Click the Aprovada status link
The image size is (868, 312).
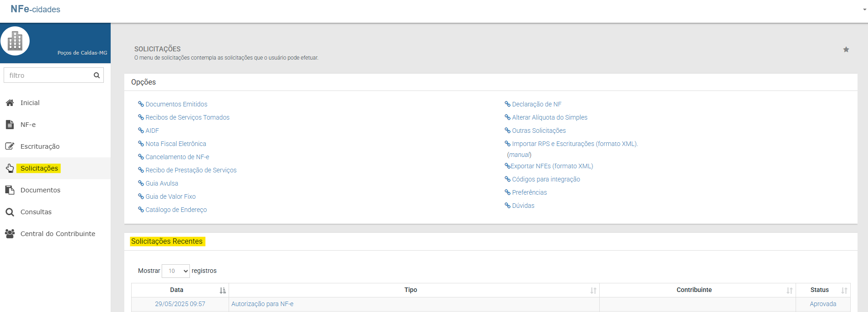click(823, 304)
